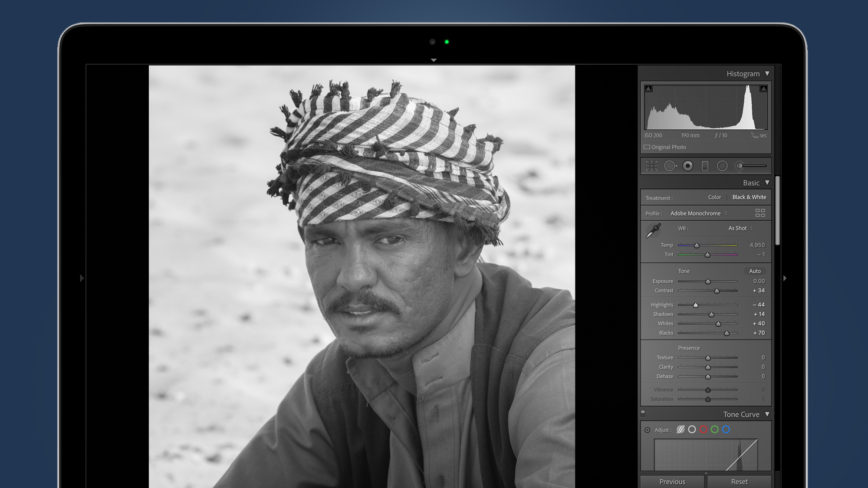Open the WB As Shot dropdown
This screenshot has height=488, width=868.
(740, 228)
